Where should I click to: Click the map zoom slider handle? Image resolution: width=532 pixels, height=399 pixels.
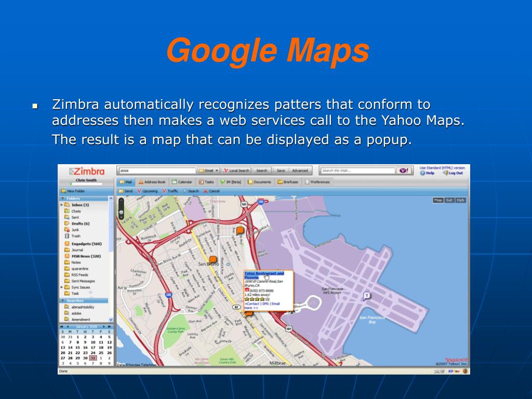(x=121, y=212)
